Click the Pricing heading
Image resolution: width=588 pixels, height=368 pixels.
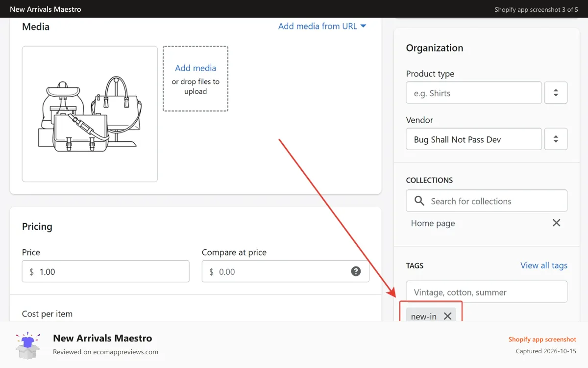pyautogui.click(x=37, y=227)
